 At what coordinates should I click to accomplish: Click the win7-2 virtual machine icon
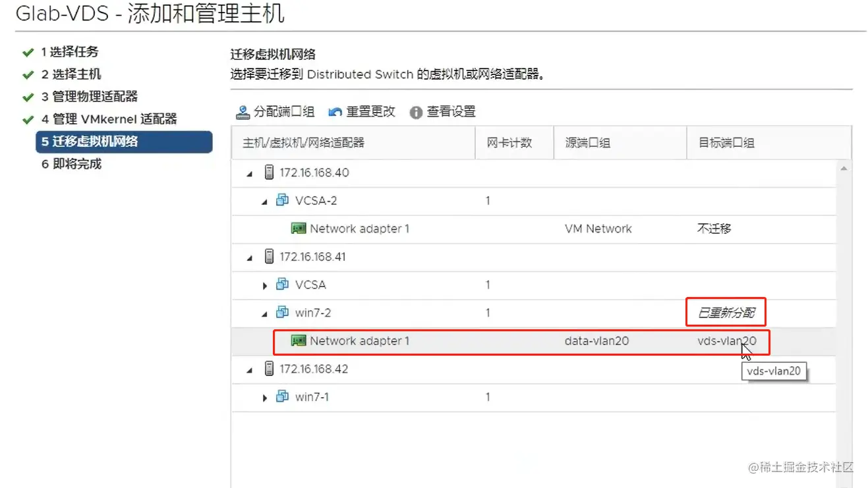(283, 312)
